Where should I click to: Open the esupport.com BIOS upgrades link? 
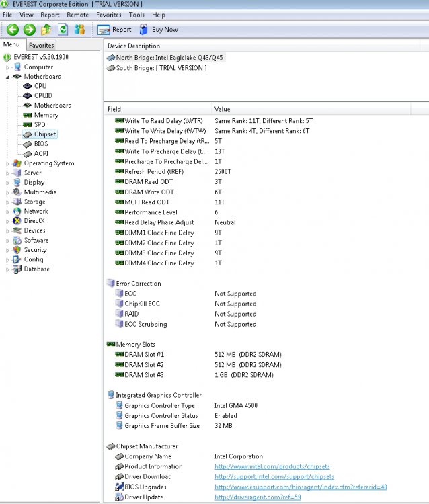click(301, 487)
